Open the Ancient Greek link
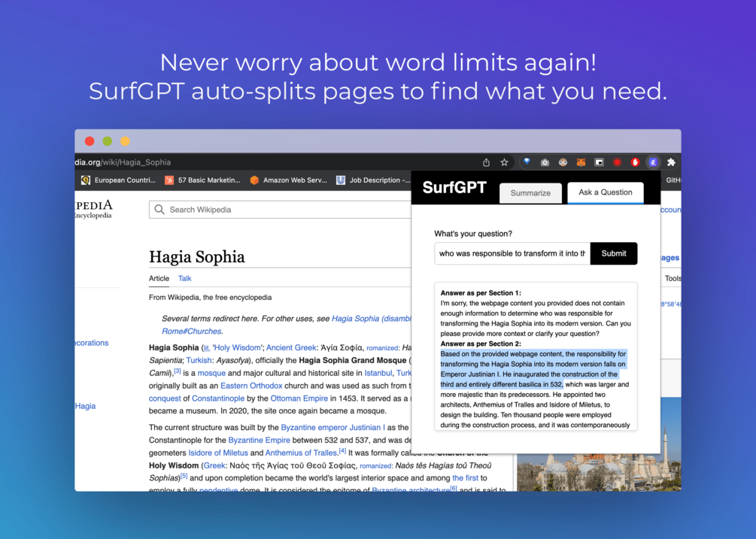 pyautogui.click(x=291, y=348)
